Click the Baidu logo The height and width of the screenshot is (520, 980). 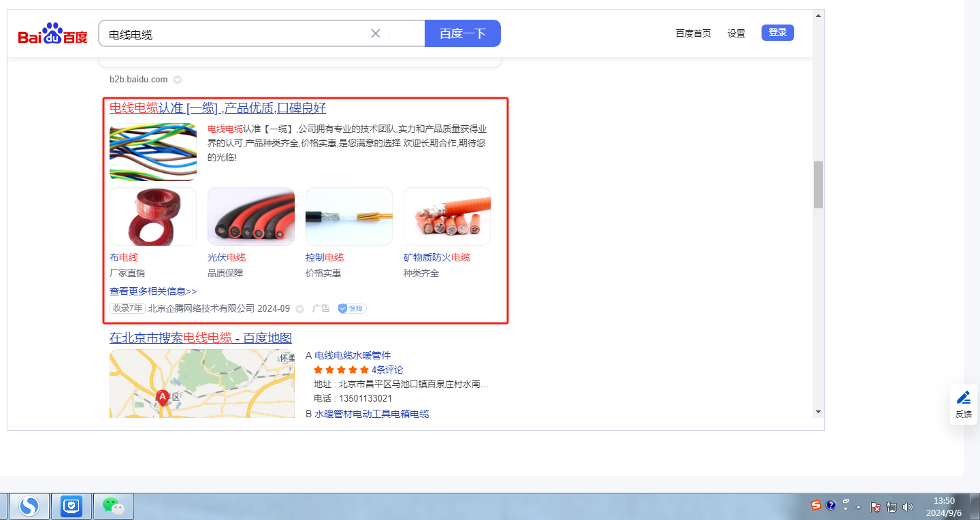53,33
